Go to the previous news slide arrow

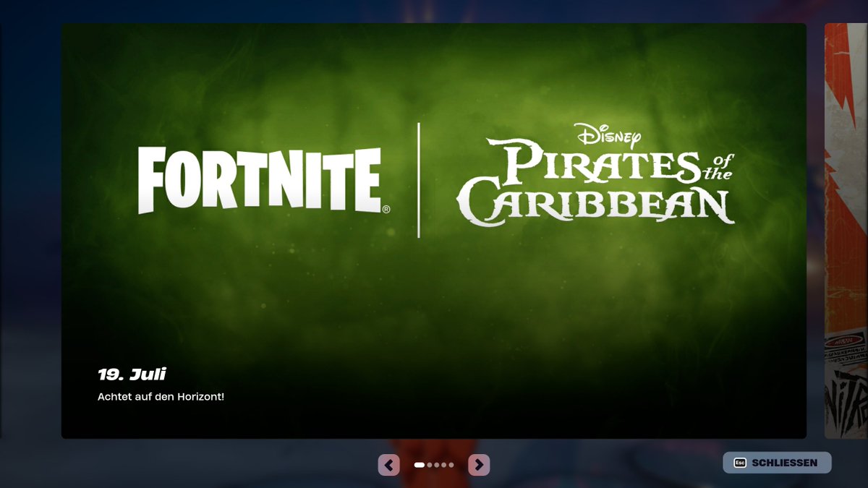click(389, 465)
